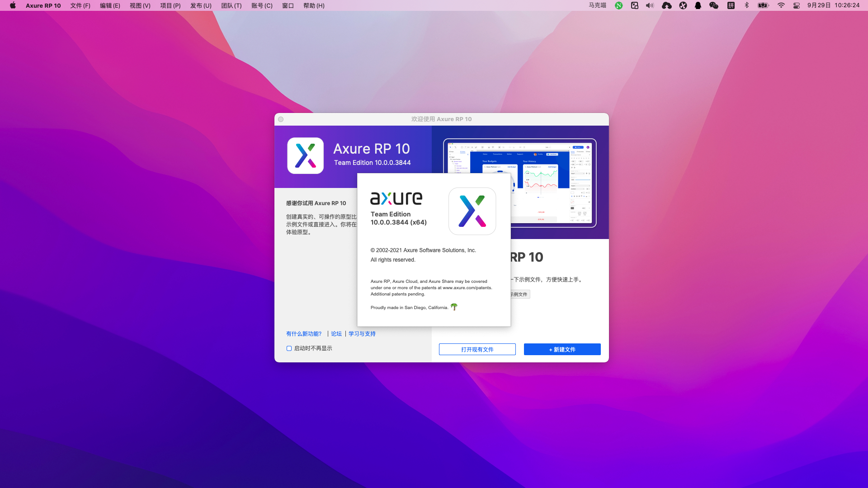This screenshot has height=488, width=868.
Task: Enable the 启动时不再显示 checkbox
Action: coord(289,348)
